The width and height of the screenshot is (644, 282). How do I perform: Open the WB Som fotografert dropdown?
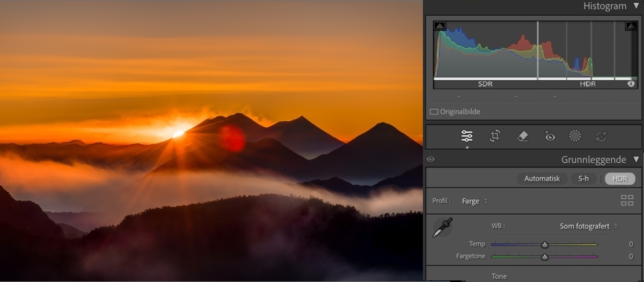[x=588, y=226]
